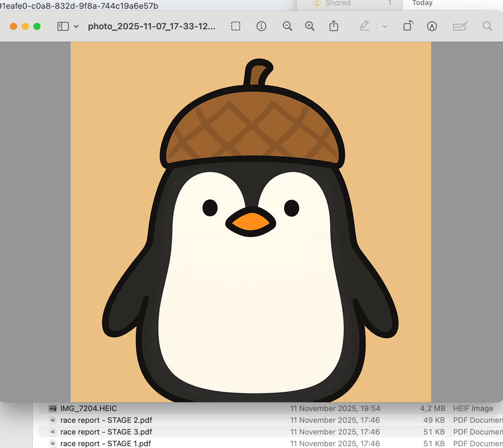This screenshot has width=503, height=448.
Task: Open the info inspector panel
Action: [261, 26]
